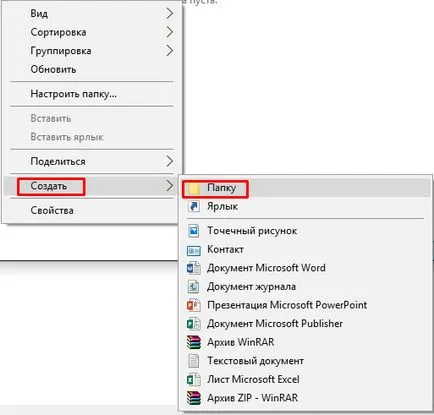
Task: Open the Поделиться menu entry
Action: pyautogui.click(x=92, y=162)
